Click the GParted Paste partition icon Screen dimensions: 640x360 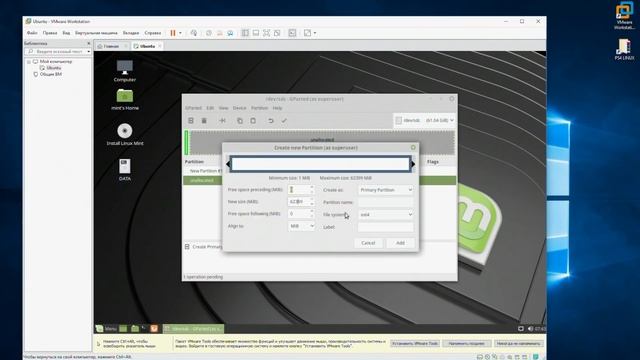pos(253,120)
